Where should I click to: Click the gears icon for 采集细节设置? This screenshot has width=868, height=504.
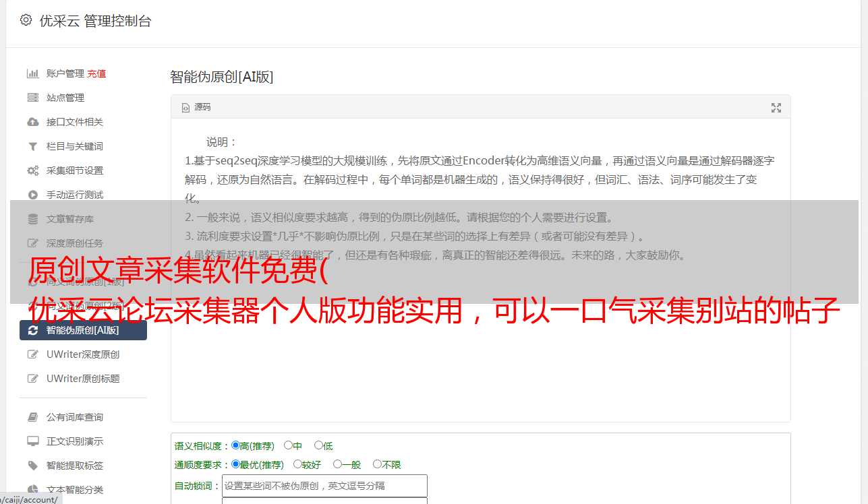tap(32, 170)
